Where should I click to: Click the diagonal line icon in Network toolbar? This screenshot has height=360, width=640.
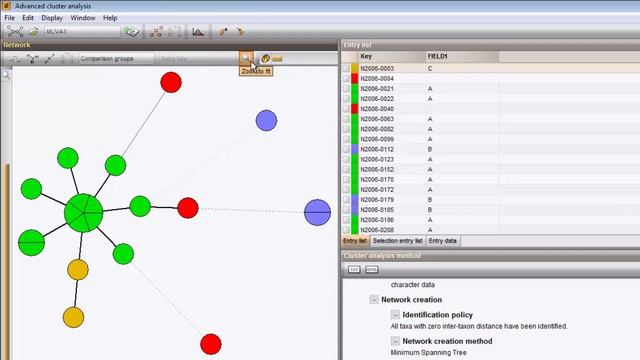49,59
